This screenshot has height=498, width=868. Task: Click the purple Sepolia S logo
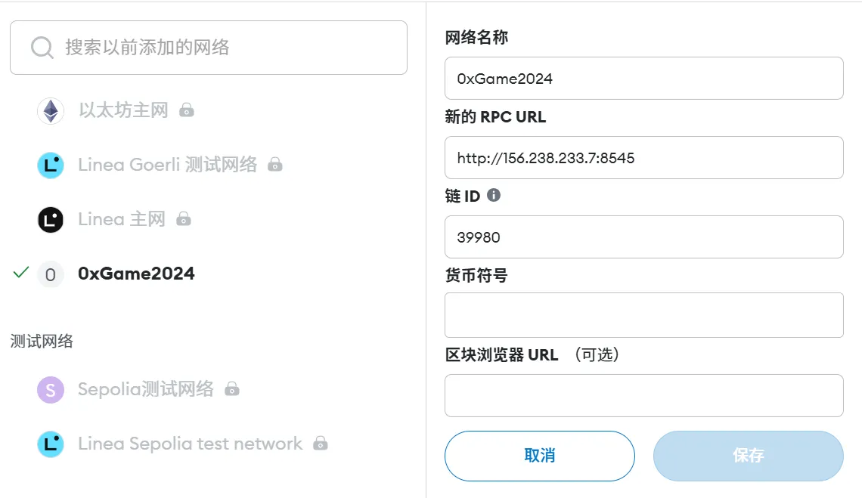click(51, 389)
